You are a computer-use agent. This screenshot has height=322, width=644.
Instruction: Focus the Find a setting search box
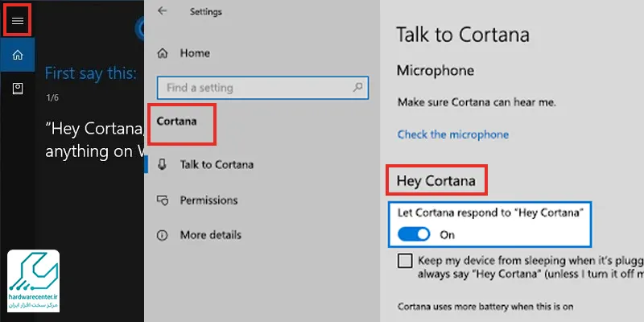[263, 88]
